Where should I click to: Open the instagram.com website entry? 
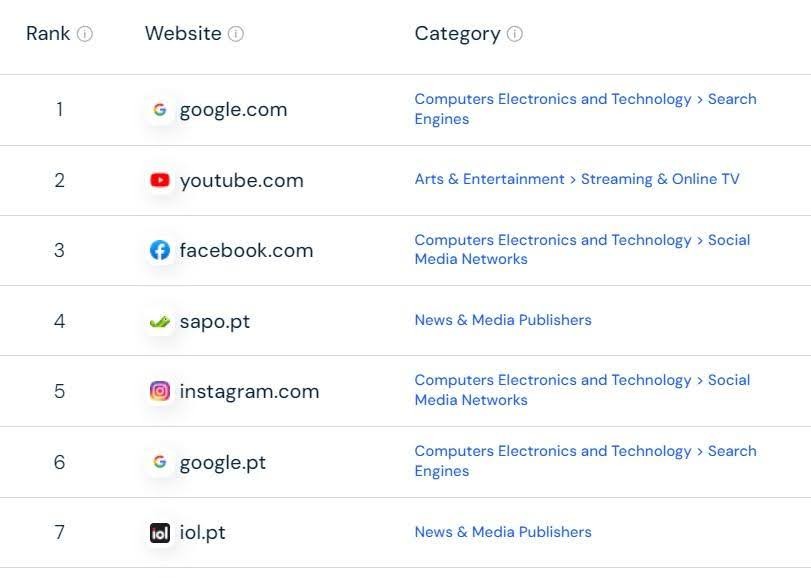[x=249, y=391]
